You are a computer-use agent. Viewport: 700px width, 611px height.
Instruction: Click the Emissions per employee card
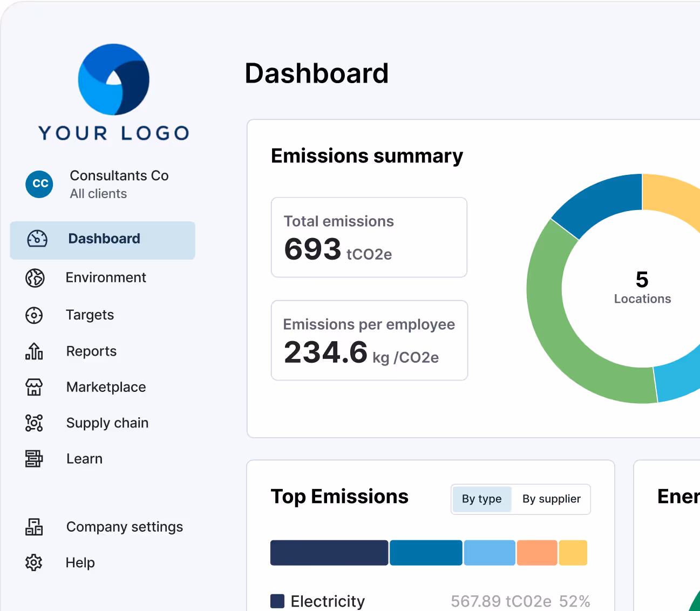pos(369,341)
